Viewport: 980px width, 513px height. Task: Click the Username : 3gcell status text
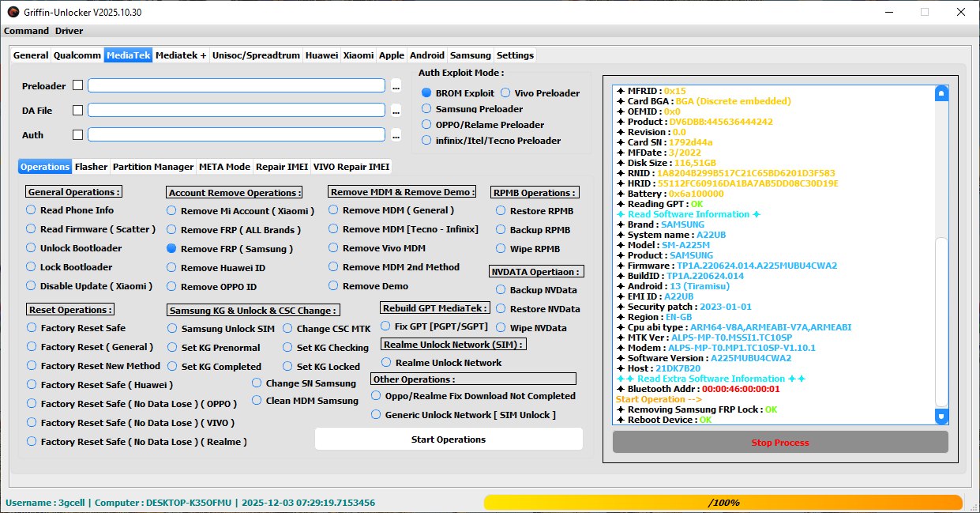click(x=45, y=503)
